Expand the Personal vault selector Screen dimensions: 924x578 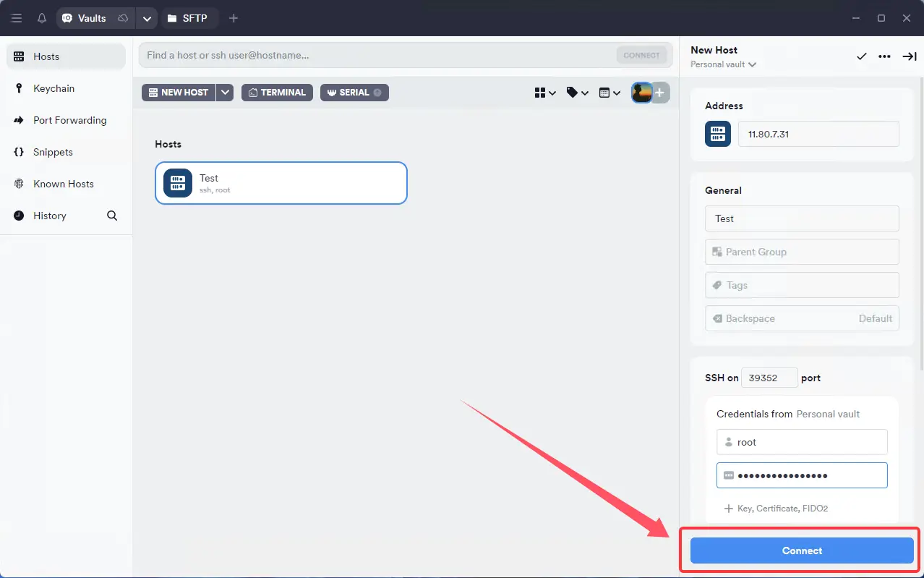click(x=723, y=64)
